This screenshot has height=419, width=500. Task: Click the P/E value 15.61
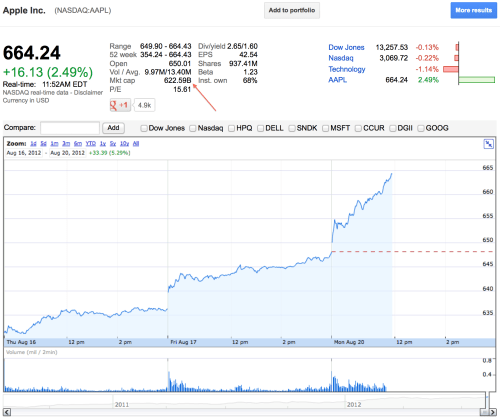182,89
